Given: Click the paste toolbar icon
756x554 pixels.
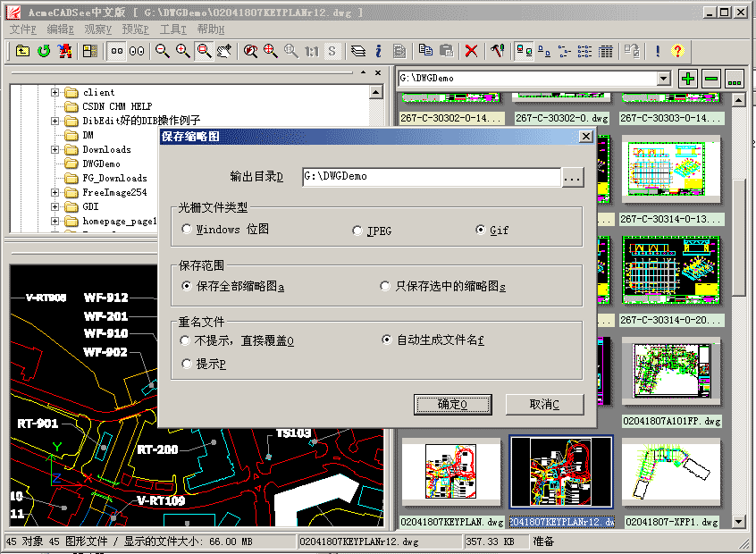Looking at the screenshot, I should (x=447, y=50).
